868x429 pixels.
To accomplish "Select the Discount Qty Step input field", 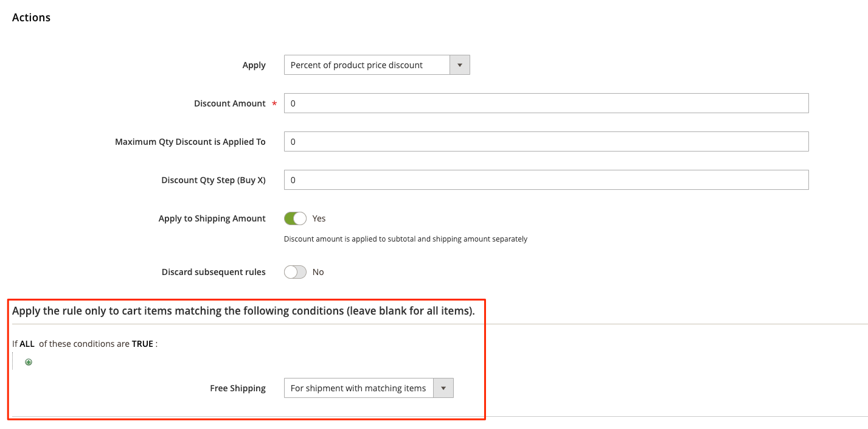I will (546, 180).
